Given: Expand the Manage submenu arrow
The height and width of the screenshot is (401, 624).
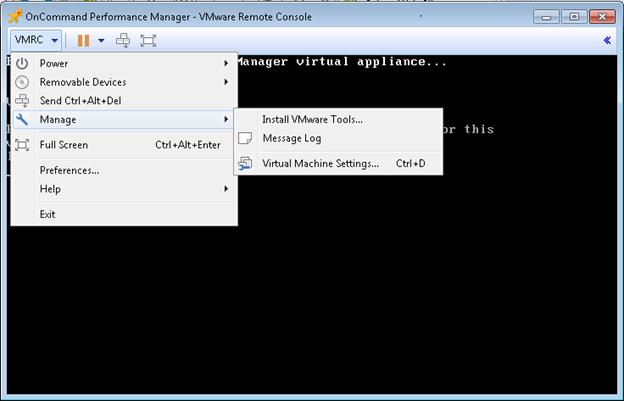Looking at the screenshot, I should (x=226, y=119).
